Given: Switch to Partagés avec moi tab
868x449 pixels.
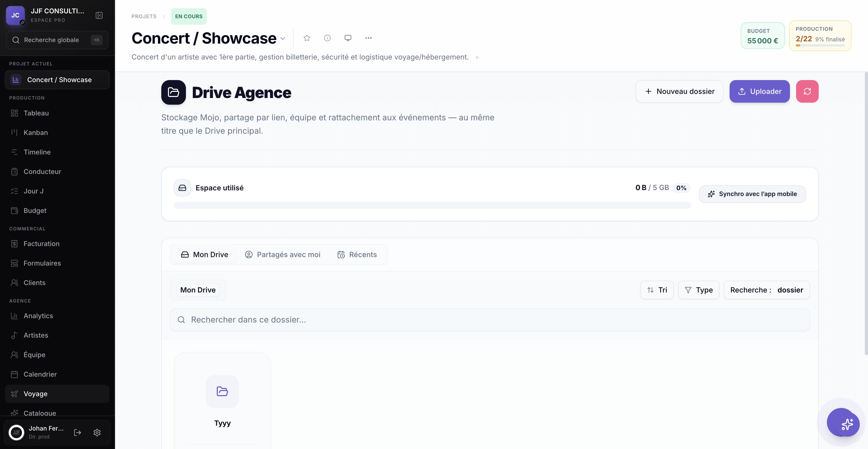Looking at the screenshot, I should point(282,255).
